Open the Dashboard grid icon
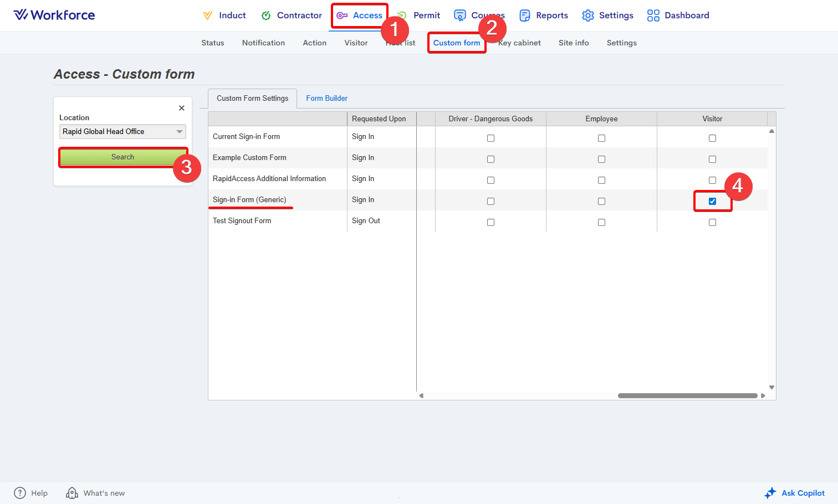This screenshot has width=838, height=504. click(x=653, y=16)
